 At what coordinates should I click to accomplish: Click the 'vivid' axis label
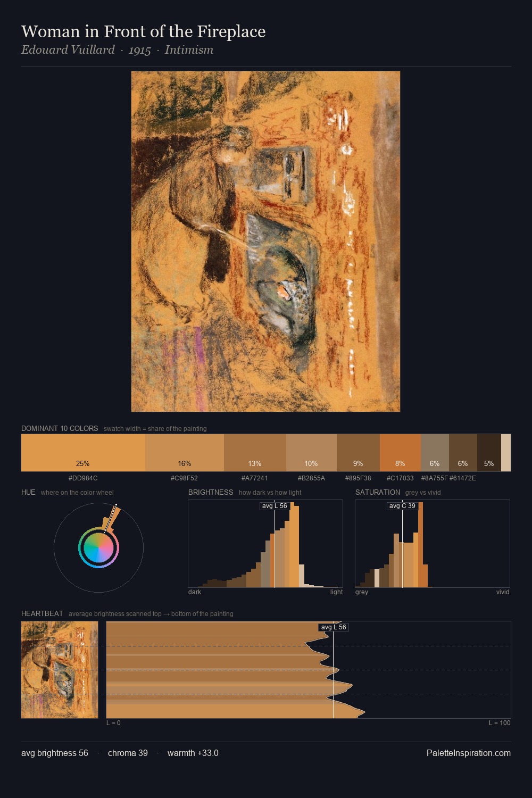503,592
